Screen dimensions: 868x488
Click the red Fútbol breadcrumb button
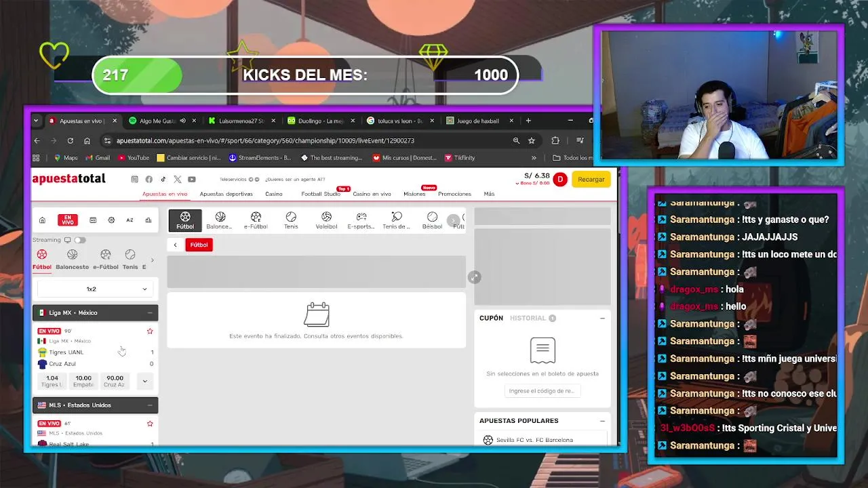pos(199,245)
